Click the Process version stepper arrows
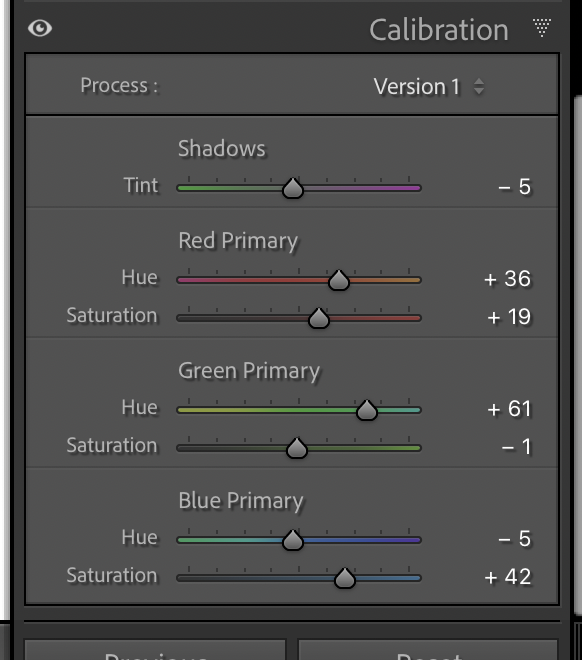This screenshot has width=582, height=660. click(479, 87)
